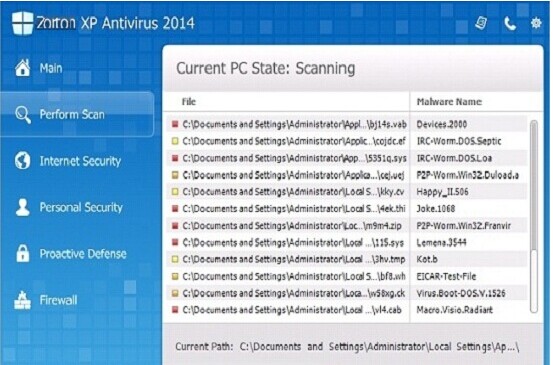Switch to Proactive Defense section

(83, 254)
